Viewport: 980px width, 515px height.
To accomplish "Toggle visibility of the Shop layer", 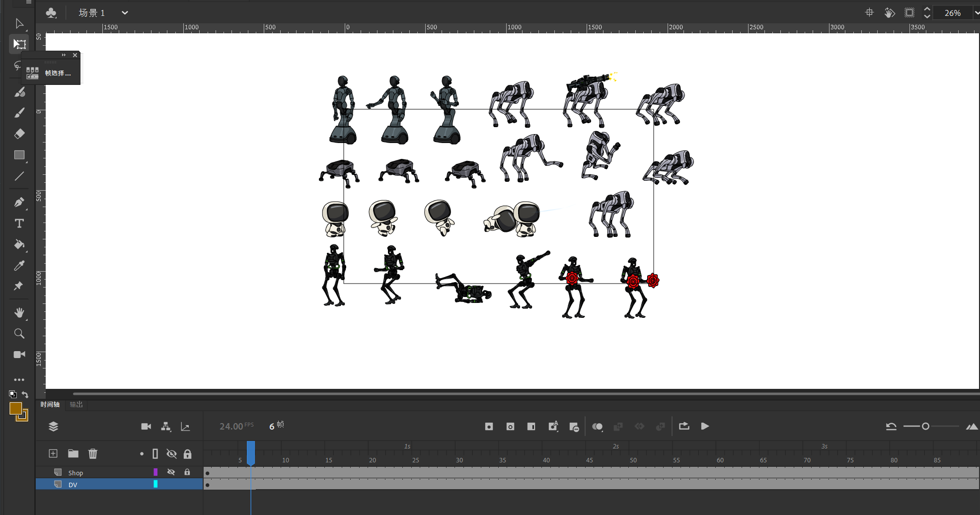I will pos(171,472).
